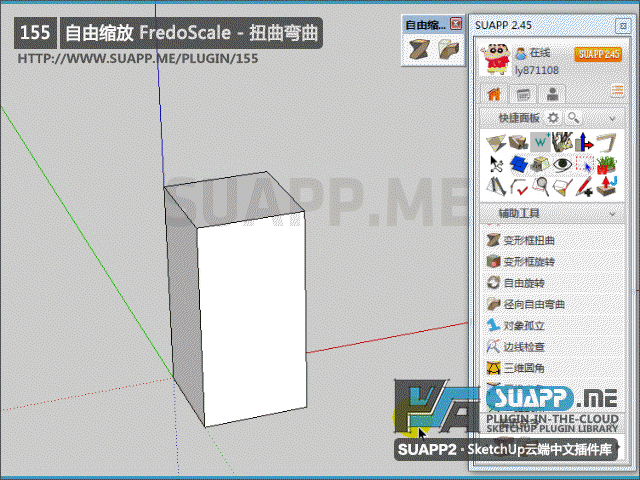Click the broom sweep icon
Image resolution: width=640 pixels, height=480 pixels.
coord(562,187)
